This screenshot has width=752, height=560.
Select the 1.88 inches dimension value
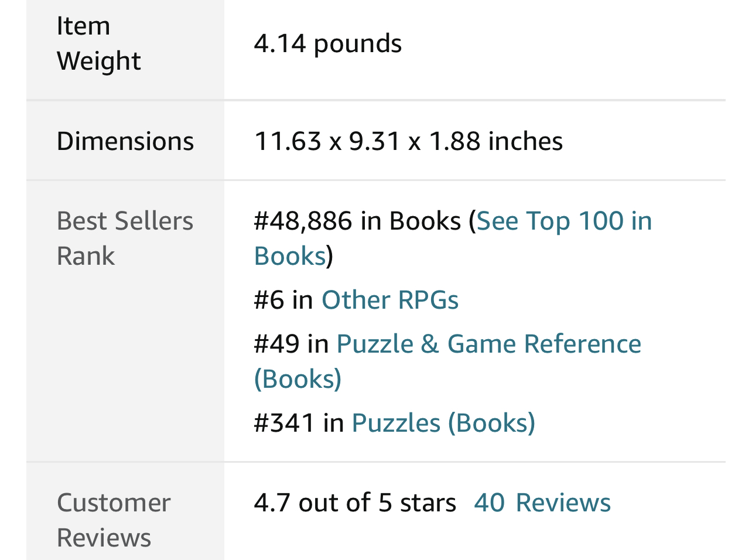click(496, 142)
